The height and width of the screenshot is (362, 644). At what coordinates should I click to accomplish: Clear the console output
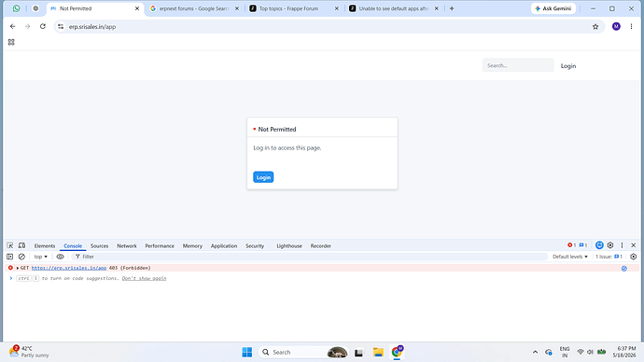[21, 257]
